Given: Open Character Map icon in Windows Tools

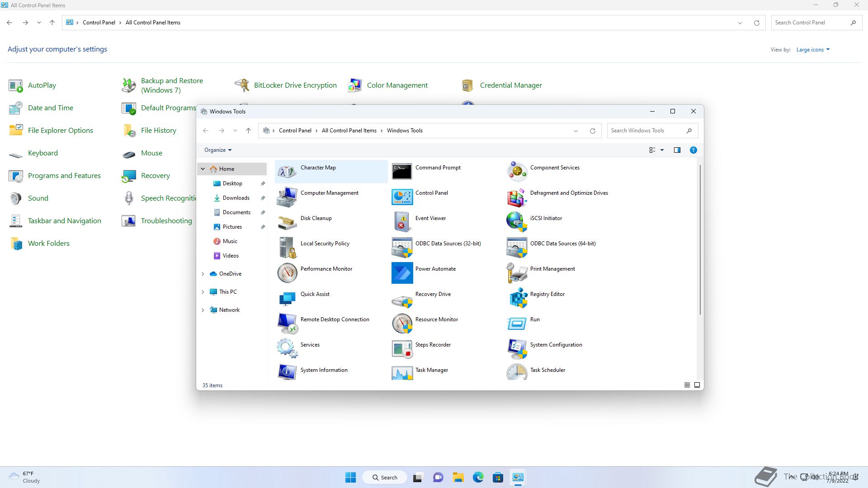Looking at the screenshot, I should click(287, 172).
